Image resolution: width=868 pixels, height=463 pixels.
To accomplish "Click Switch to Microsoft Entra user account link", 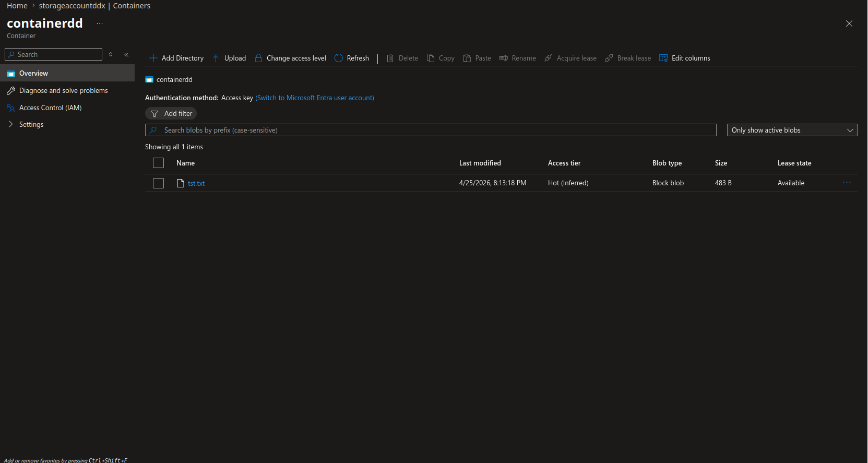I will tap(315, 98).
